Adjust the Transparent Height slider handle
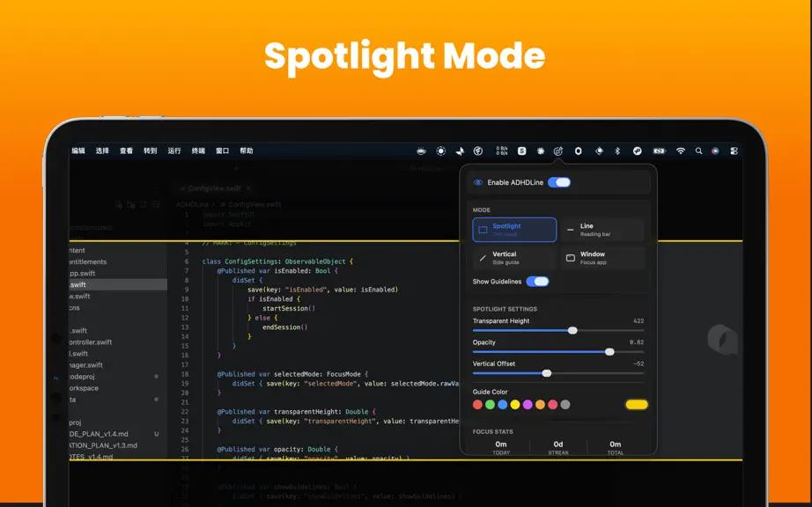Screen dimensions: 812x507 point(572,330)
